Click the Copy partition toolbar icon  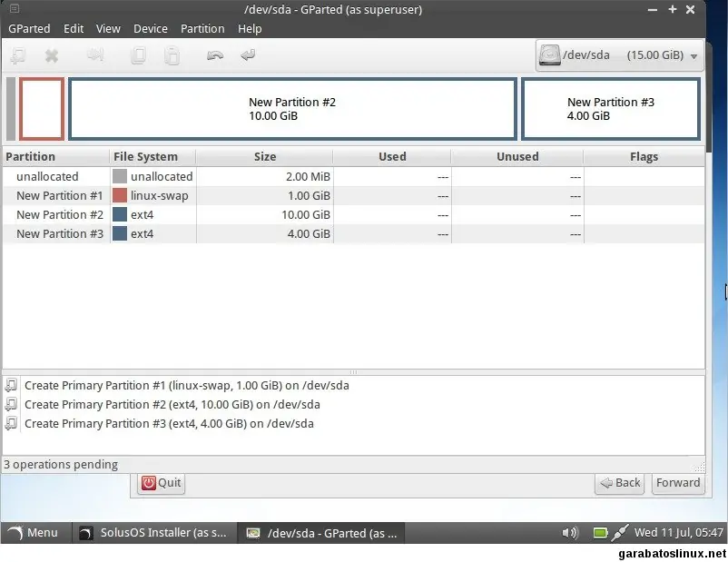click(x=138, y=55)
